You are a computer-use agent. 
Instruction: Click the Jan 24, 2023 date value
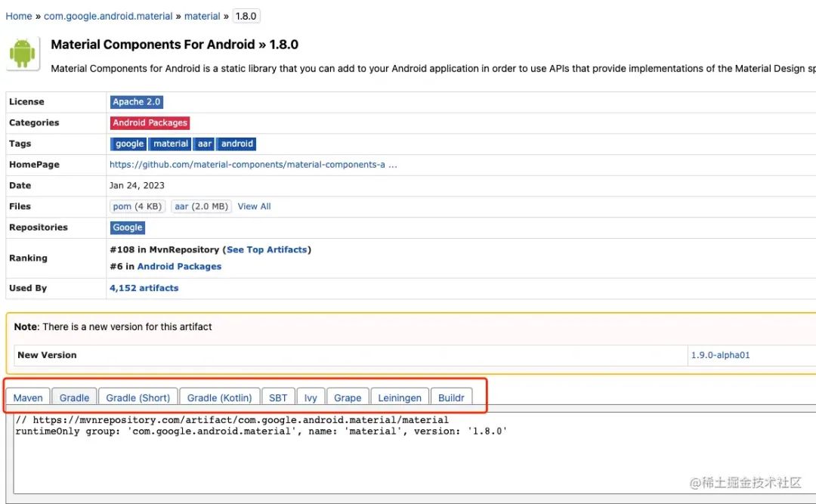pyautogui.click(x=137, y=185)
